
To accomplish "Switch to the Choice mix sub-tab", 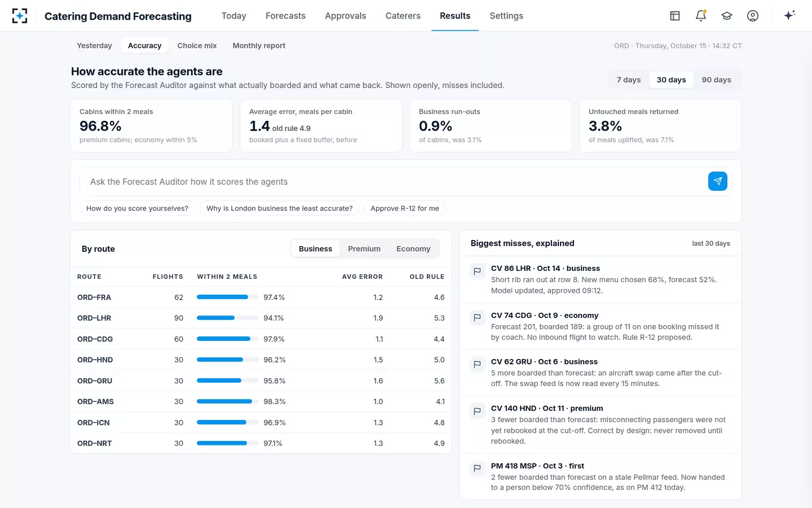I will (x=197, y=46).
